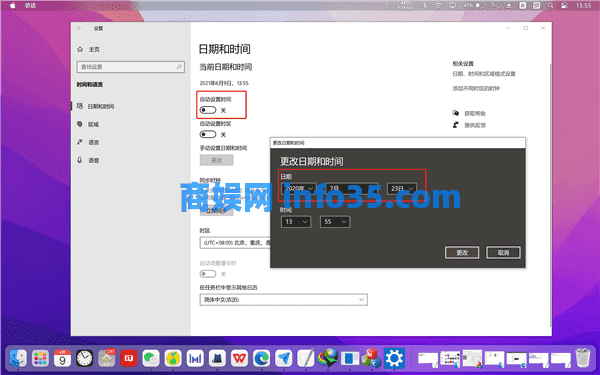Expand the additional calendars dropdown 简体中文(农历)
The height and width of the screenshot is (375, 600).
coord(284,300)
